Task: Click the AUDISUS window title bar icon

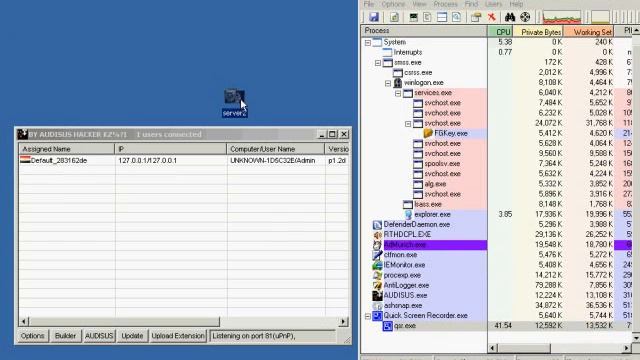Action: [x=22, y=134]
